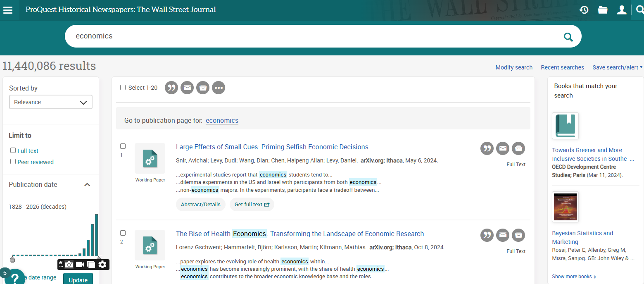Open the Sorted by Relevance dropdown
644x284 pixels.
coord(50,102)
